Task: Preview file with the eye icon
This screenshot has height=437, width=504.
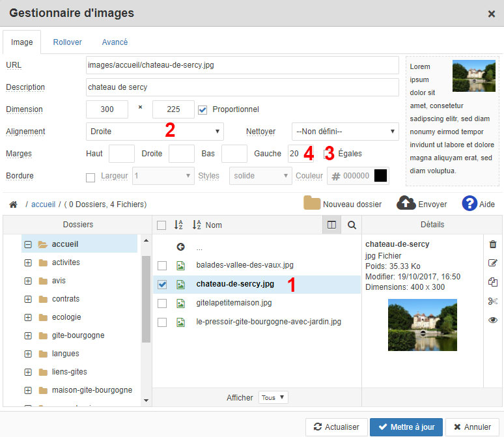Action: 493,320
